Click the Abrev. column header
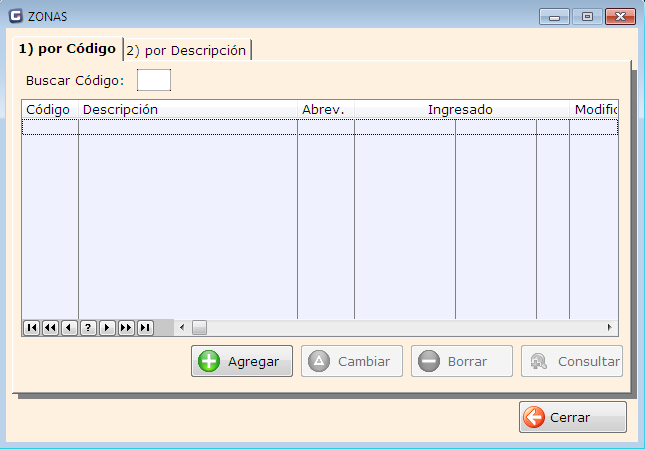Viewport: 645px width, 449px height. coord(324,109)
